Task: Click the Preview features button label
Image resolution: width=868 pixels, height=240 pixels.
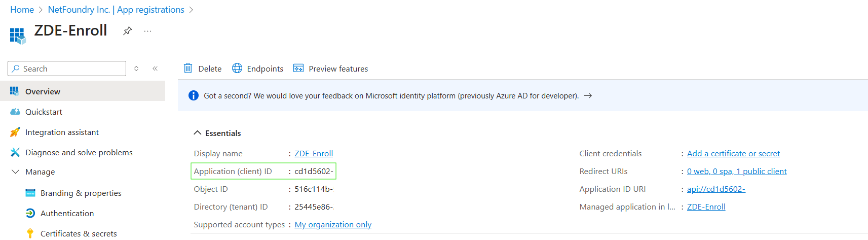Action: point(338,68)
